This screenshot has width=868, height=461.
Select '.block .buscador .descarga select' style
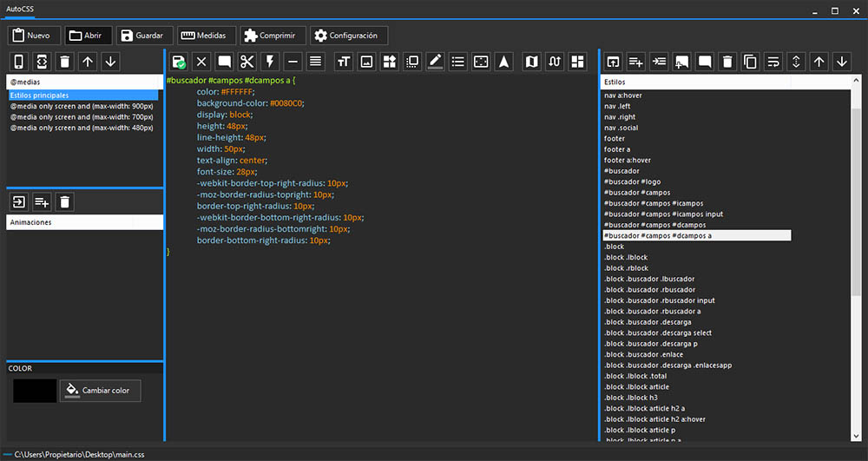point(658,333)
